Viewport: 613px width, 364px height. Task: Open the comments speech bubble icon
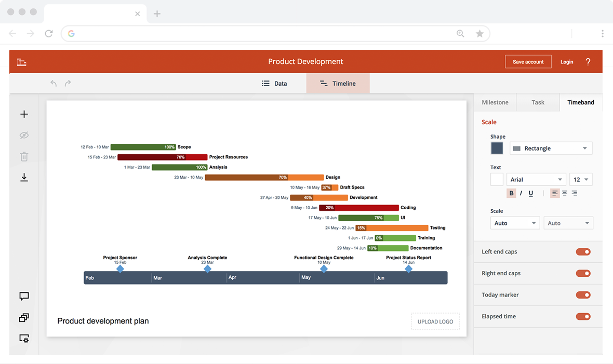pos(24,296)
